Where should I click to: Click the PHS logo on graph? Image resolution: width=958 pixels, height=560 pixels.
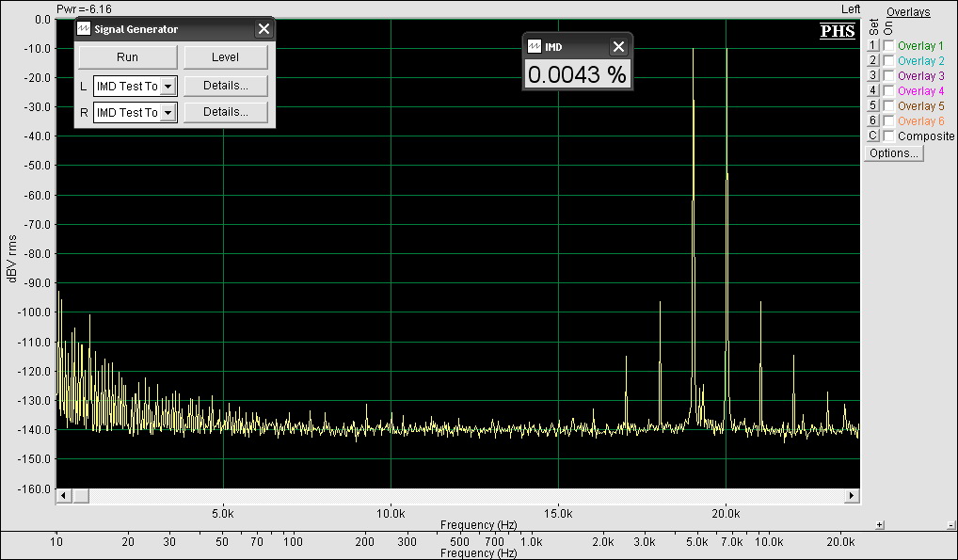(838, 31)
